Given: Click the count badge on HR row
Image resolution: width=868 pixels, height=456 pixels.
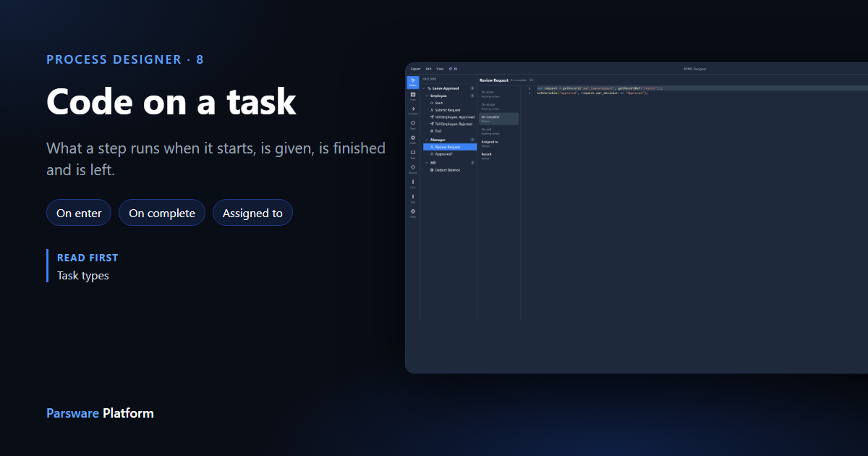Looking at the screenshot, I should [472, 163].
